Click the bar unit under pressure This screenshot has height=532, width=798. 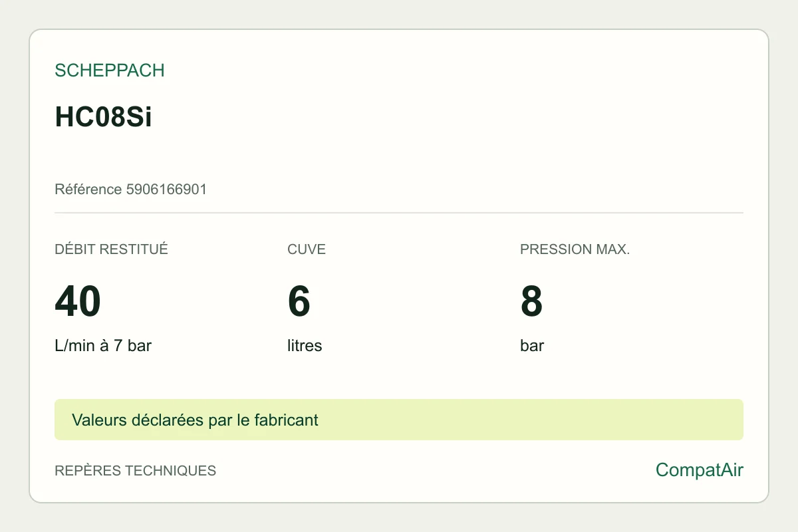coord(532,346)
